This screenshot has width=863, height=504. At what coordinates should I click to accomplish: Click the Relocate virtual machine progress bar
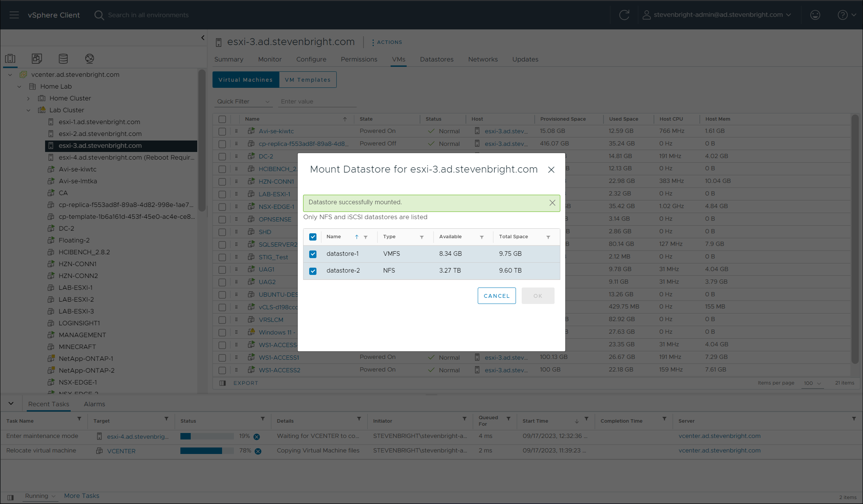pyautogui.click(x=207, y=451)
